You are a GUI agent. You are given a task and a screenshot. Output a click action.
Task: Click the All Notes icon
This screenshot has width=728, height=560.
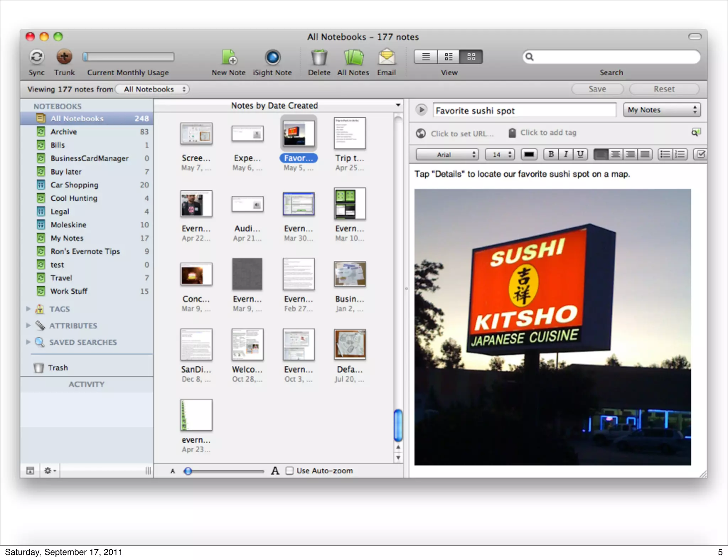[x=353, y=57]
